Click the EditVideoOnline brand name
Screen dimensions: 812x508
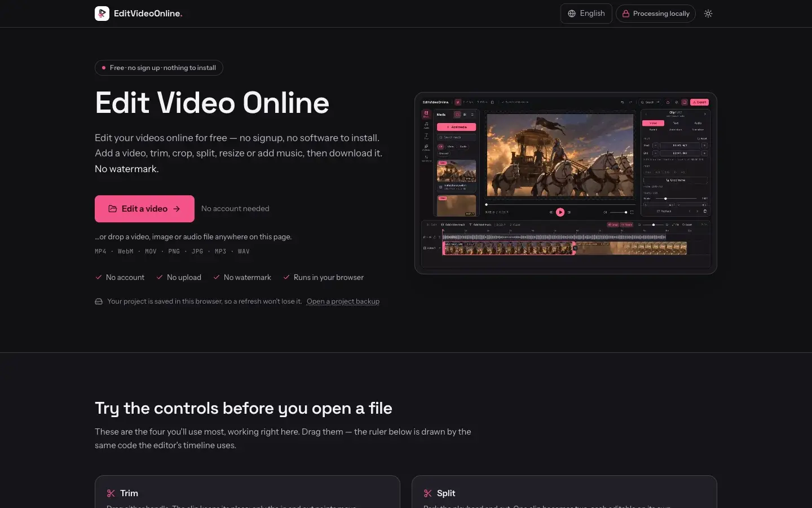148,14
